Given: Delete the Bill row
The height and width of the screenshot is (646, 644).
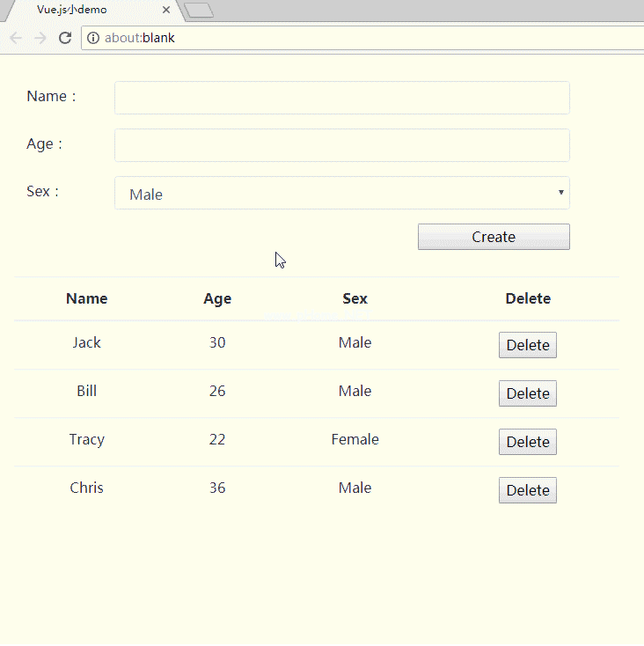Looking at the screenshot, I should click(x=528, y=393).
